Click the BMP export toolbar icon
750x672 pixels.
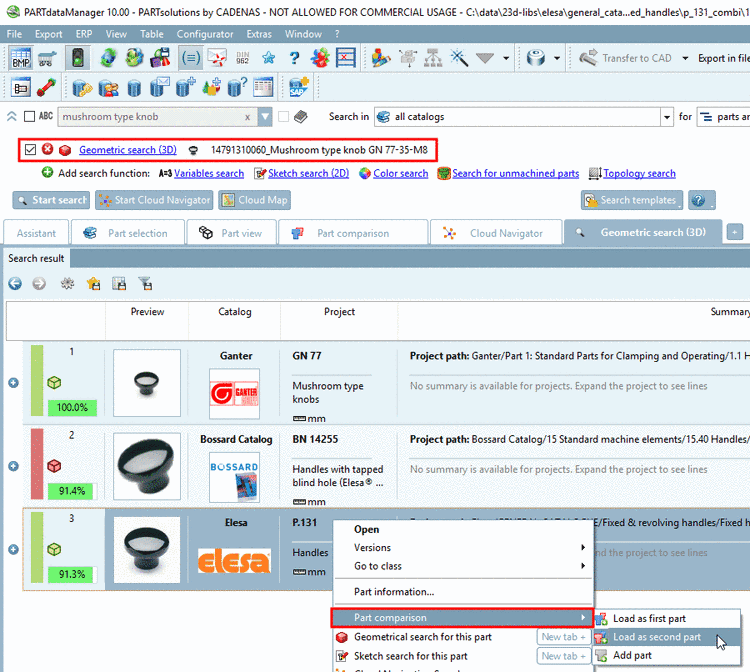(20, 58)
